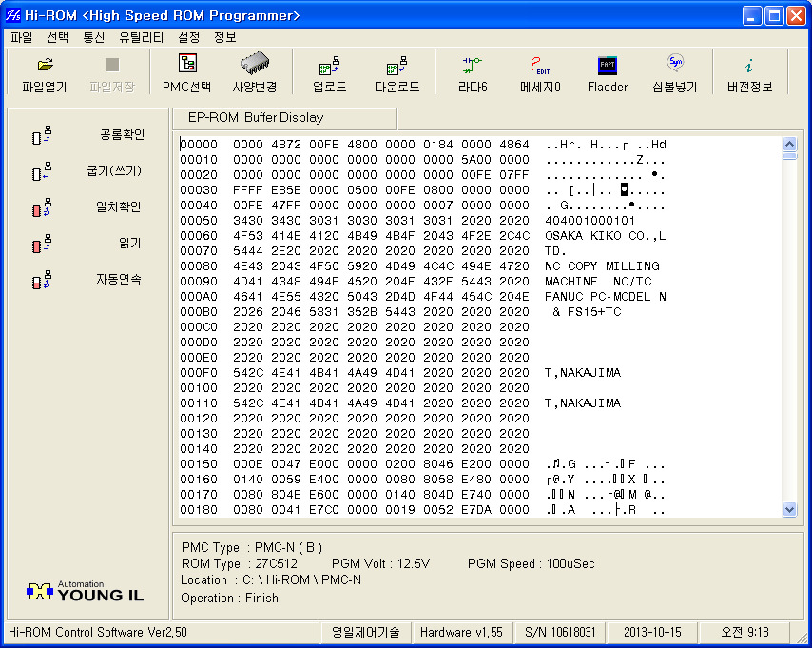Open the 메세지 editor icon

point(537,73)
